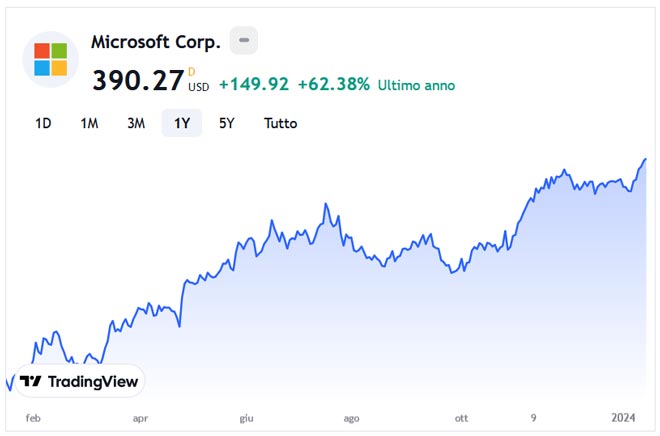Image resolution: width=660 pixels, height=436 pixels.
Task: Click the feb label on time axis
Action: (x=33, y=419)
